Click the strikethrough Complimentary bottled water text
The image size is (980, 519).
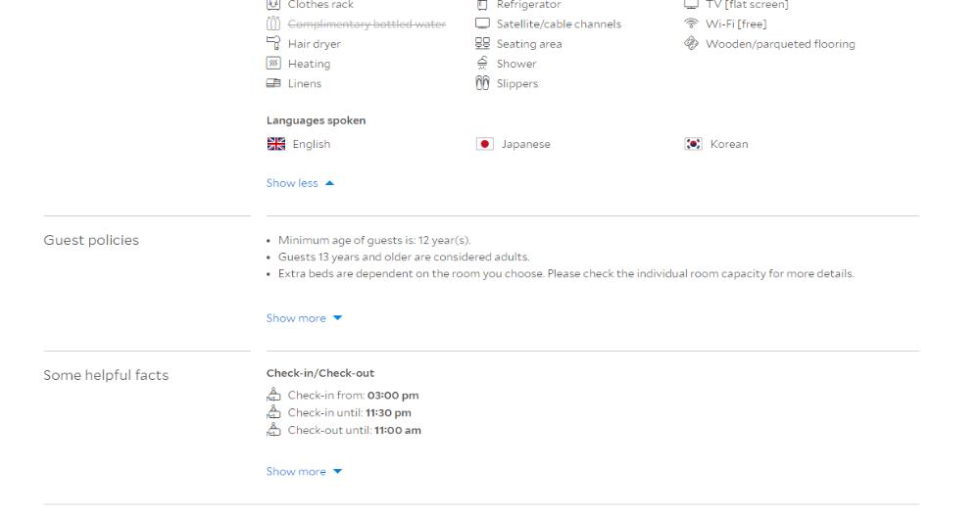(367, 24)
